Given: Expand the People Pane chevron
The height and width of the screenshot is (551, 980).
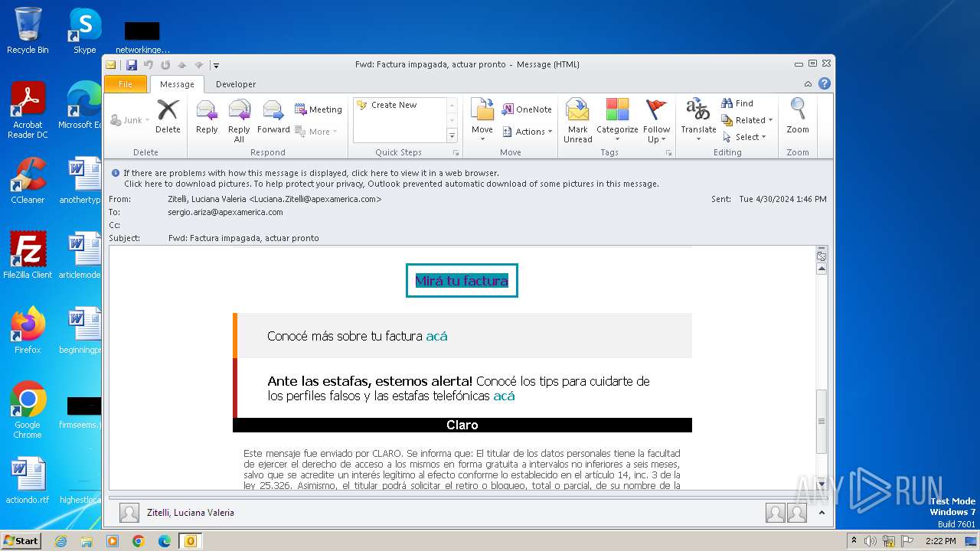Looking at the screenshot, I should click(822, 513).
